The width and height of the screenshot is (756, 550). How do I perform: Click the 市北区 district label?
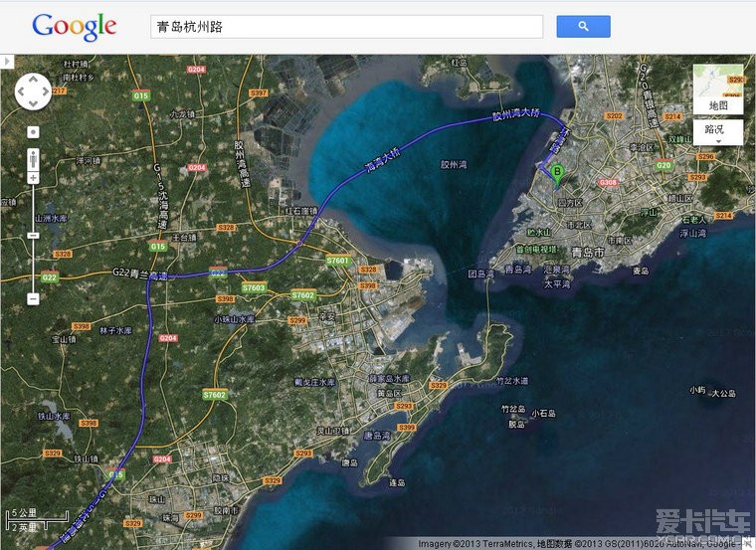579,225
